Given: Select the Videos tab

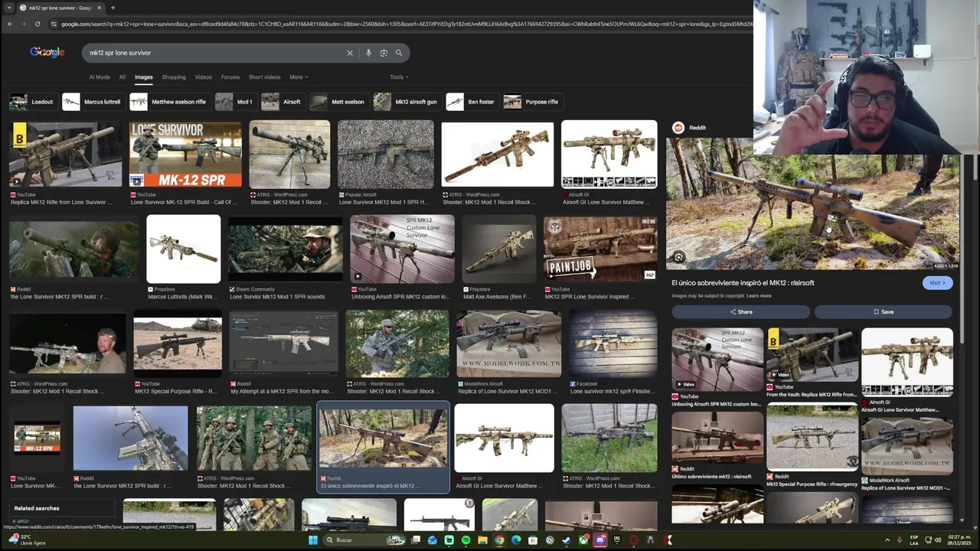Looking at the screenshot, I should tap(203, 77).
